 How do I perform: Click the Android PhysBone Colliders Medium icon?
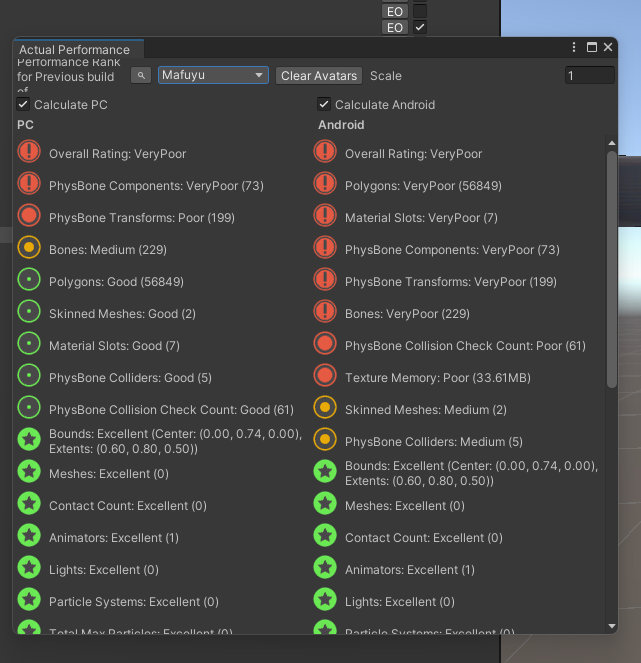coord(325,439)
